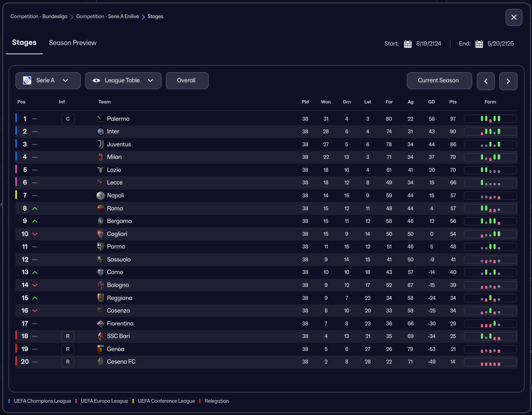Click the Stages breadcrumb

pos(155,16)
